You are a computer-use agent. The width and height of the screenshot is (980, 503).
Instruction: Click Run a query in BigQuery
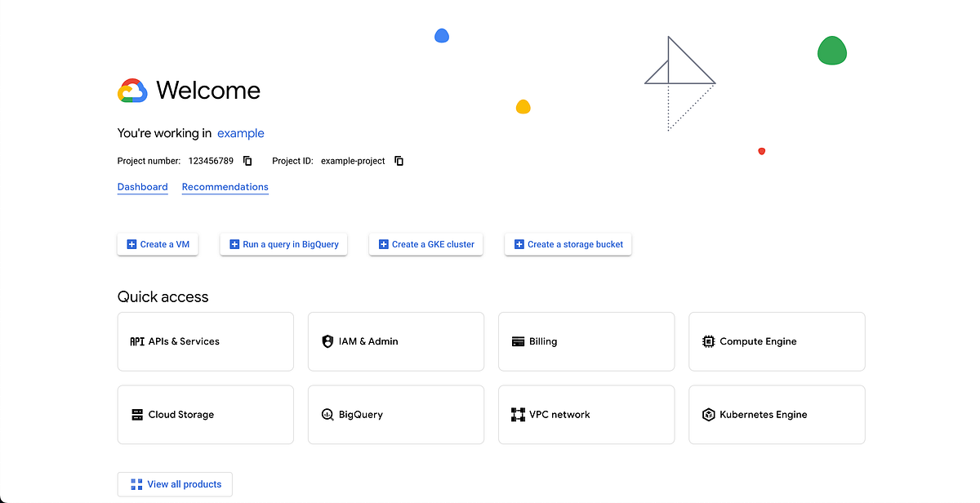coord(283,243)
